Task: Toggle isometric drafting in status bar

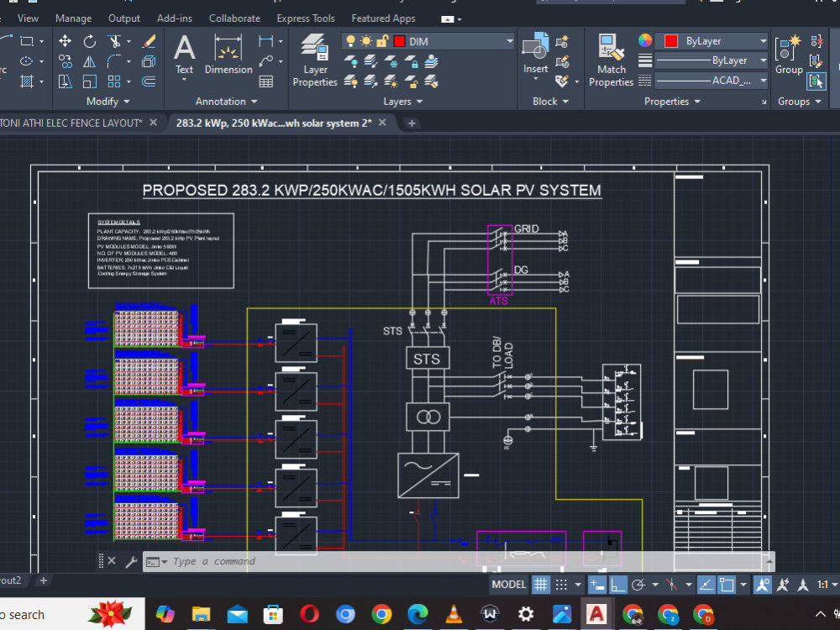Action: tap(672, 585)
